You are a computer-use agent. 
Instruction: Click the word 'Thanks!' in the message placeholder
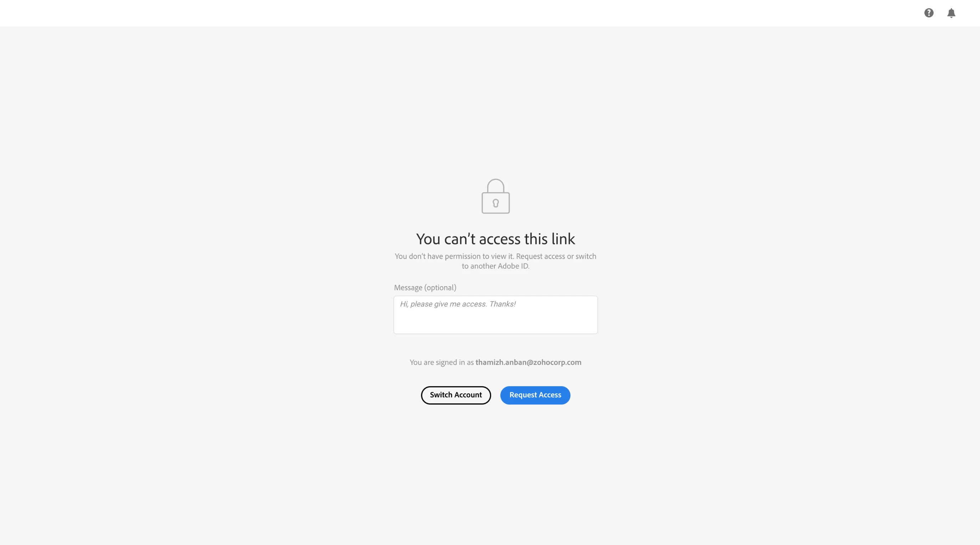point(502,304)
